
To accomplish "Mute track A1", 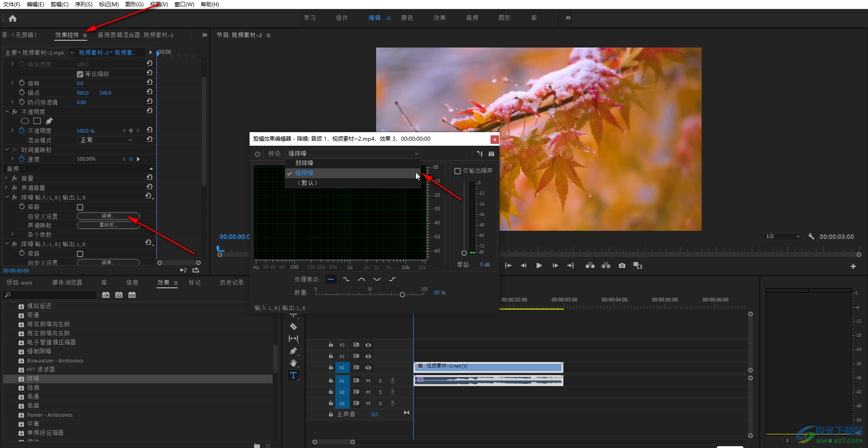I will click(368, 381).
